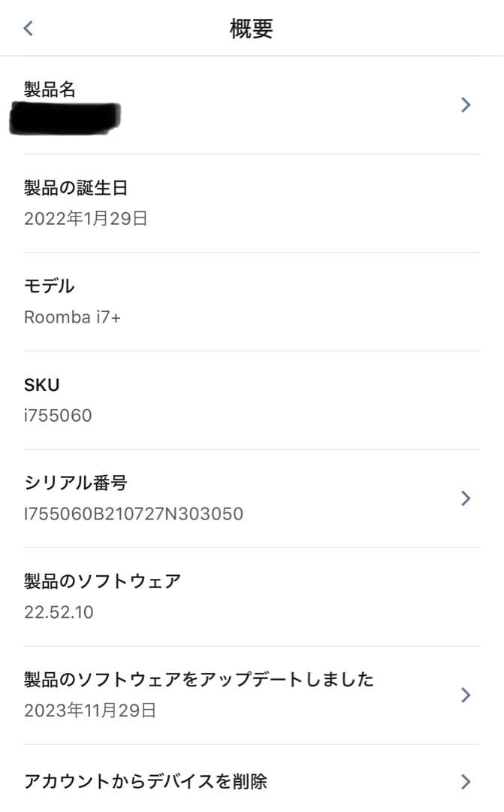Open the シリアル番号 details via its chevron
The image size is (504, 812).
pyautogui.click(x=466, y=498)
